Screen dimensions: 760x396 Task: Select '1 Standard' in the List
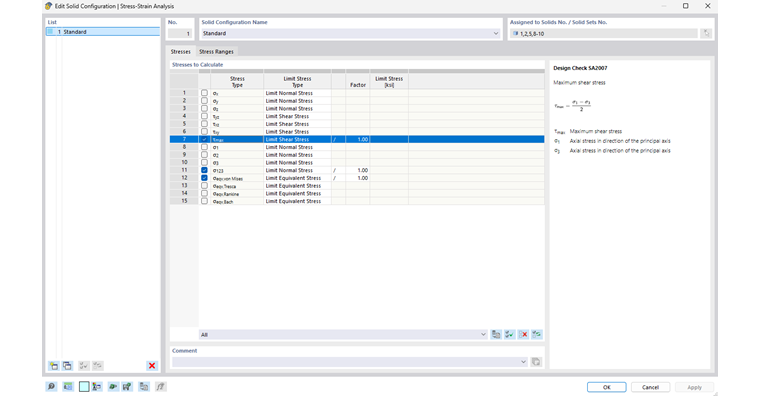pyautogui.click(x=103, y=32)
